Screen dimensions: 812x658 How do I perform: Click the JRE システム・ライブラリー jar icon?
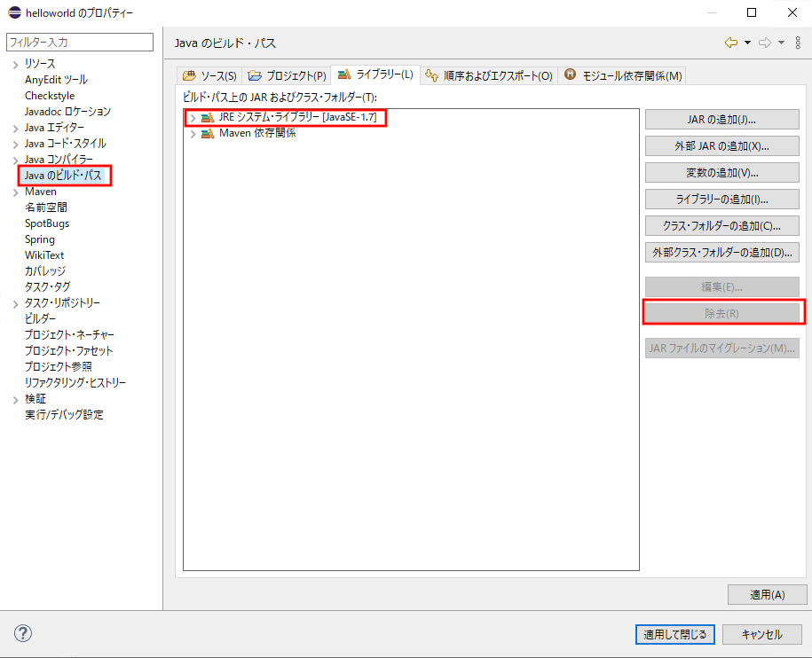pyautogui.click(x=207, y=116)
